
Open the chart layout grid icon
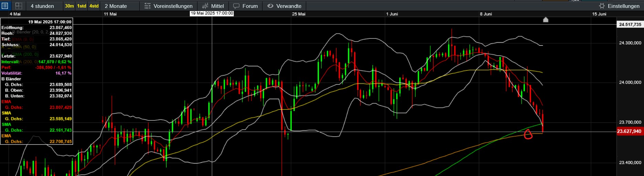point(19,6)
